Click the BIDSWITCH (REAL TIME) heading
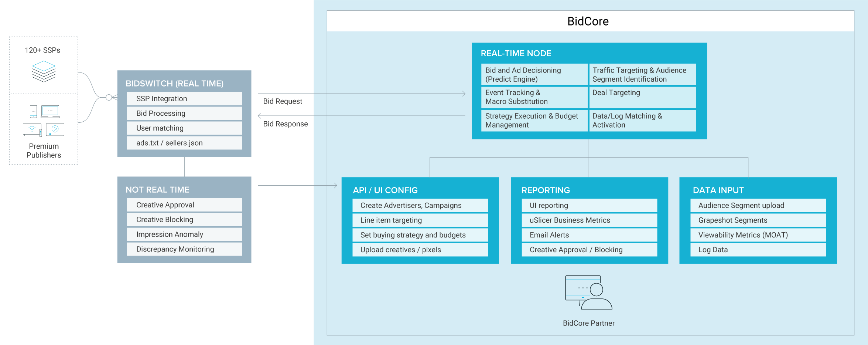Image resolution: width=868 pixels, height=345 pixels. click(x=174, y=84)
